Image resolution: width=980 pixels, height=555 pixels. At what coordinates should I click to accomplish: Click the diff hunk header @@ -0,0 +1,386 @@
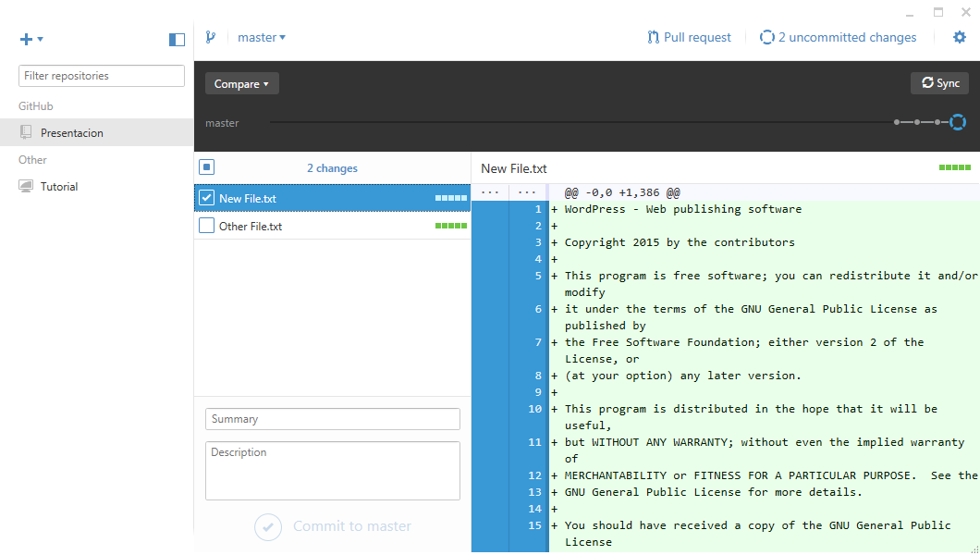click(622, 192)
